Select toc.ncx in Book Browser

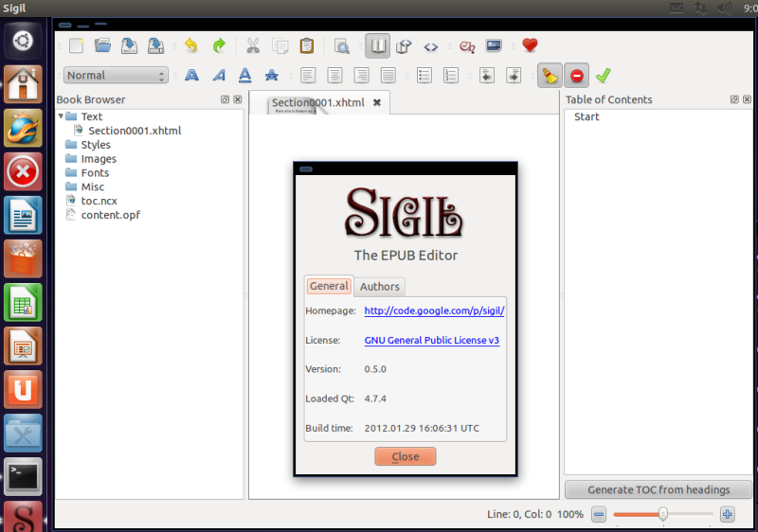coord(99,201)
